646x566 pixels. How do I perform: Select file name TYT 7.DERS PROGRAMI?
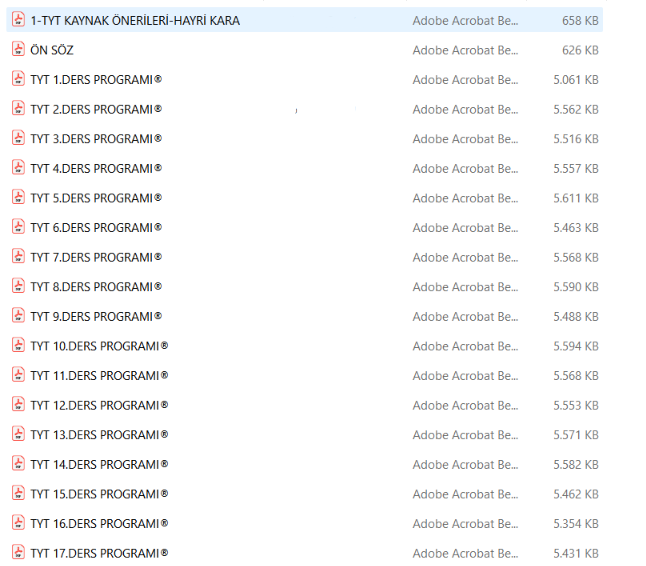coord(96,257)
